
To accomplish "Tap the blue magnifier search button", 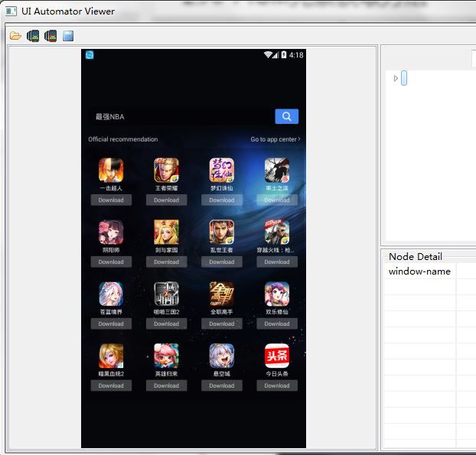I will 286,116.
